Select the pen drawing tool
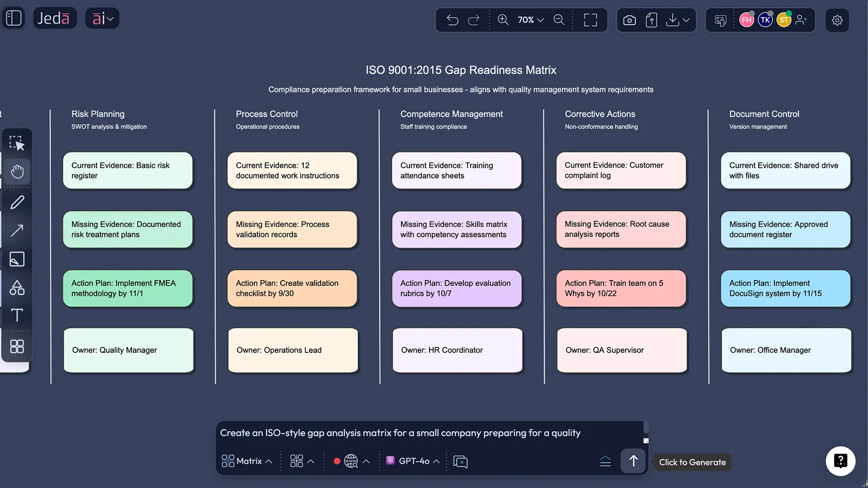Screen dimensions: 868x488 pyautogui.click(x=17, y=202)
